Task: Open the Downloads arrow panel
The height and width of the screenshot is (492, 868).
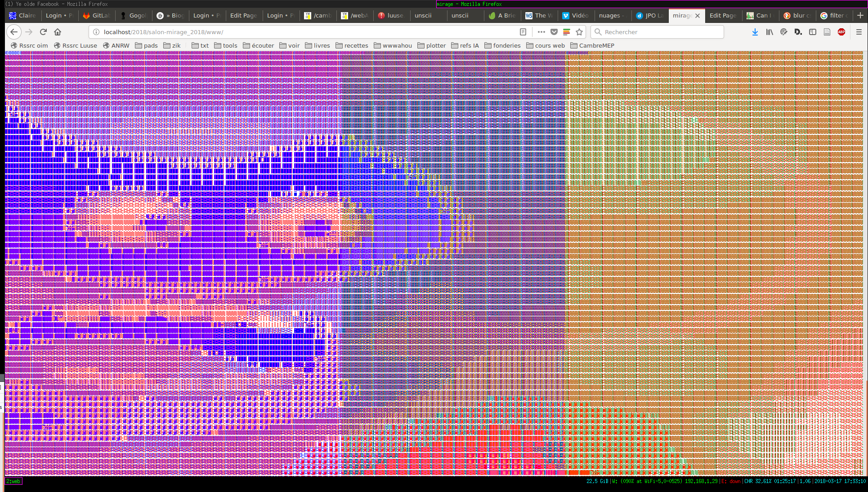Action: (x=755, y=32)
